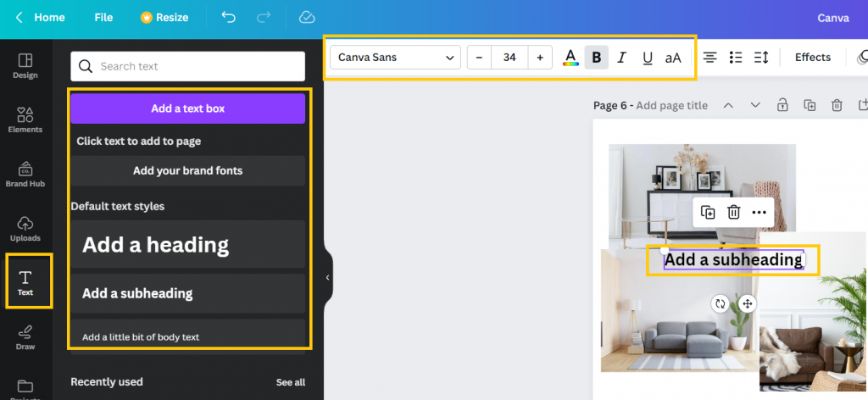Image resolution: width=868 pixels, height=400 pixels.
Task: Toggle italic formatting
Action: 621,58
